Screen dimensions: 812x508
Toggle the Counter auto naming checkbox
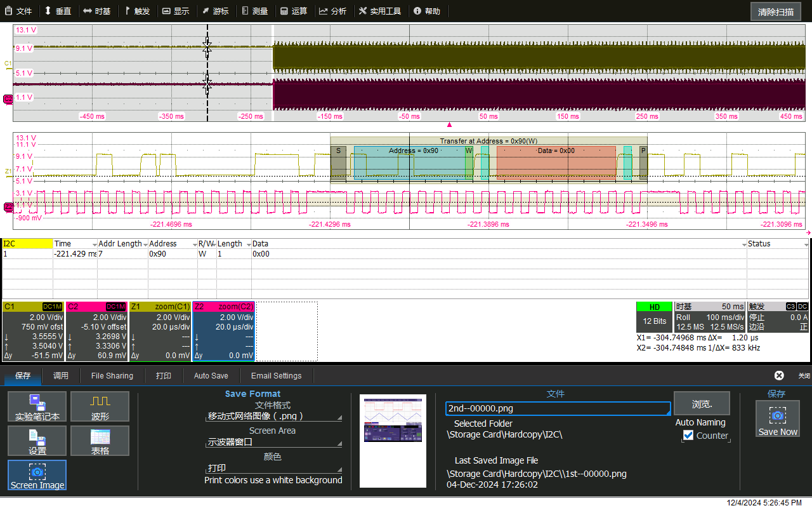pos(688,436)
